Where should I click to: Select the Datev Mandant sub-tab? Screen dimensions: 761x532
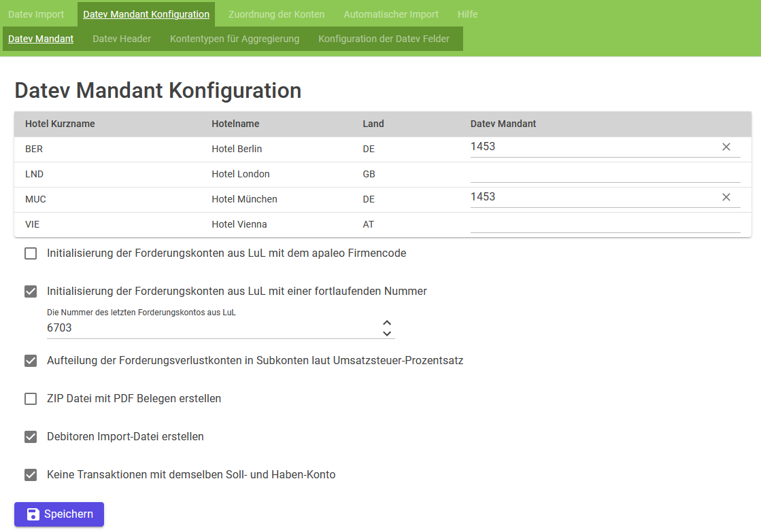coord(41,39)
